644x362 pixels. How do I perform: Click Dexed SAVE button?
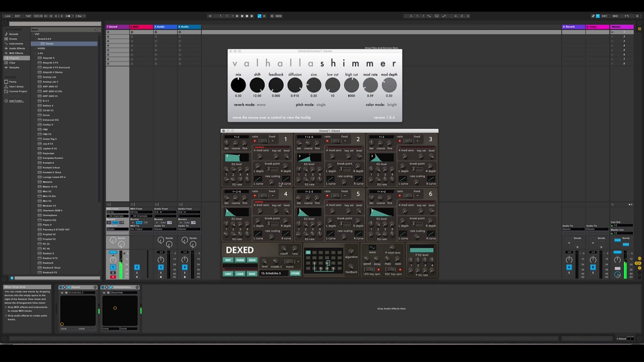[252, 274]
